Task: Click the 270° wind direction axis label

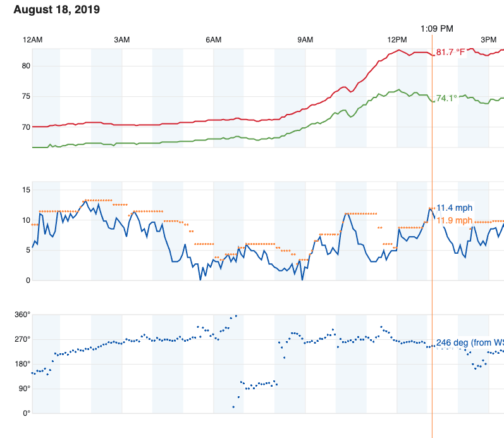Action: 23,339
